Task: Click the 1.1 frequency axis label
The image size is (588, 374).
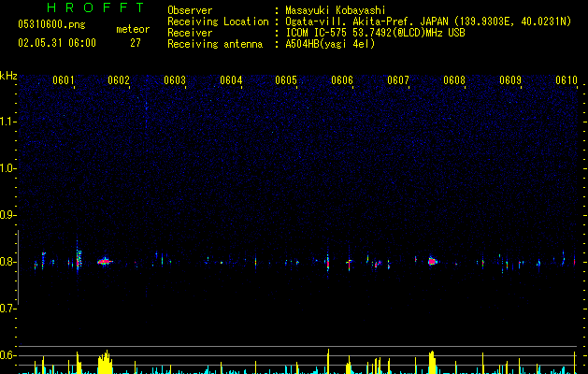Action: (8, 122)
